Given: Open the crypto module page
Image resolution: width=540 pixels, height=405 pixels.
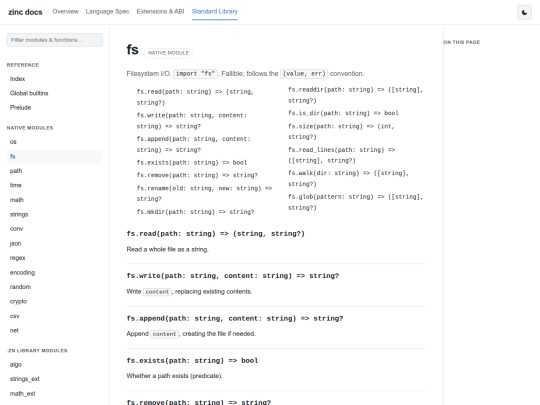Looking at the screenshot, I should (x=54, y=301).
